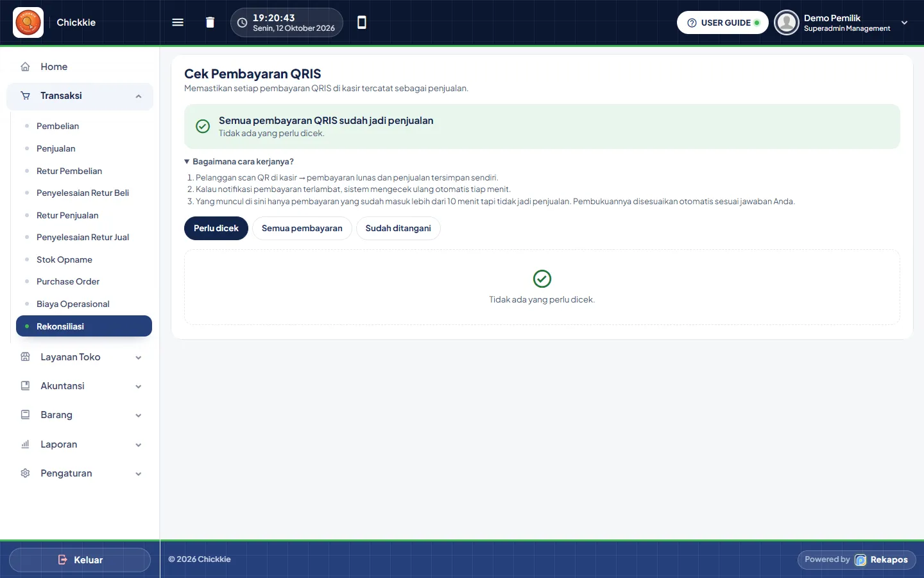This screenshot has width=924, height=578.
Task: Click the clock icon beside the time
Action: (x=242, y=22)
